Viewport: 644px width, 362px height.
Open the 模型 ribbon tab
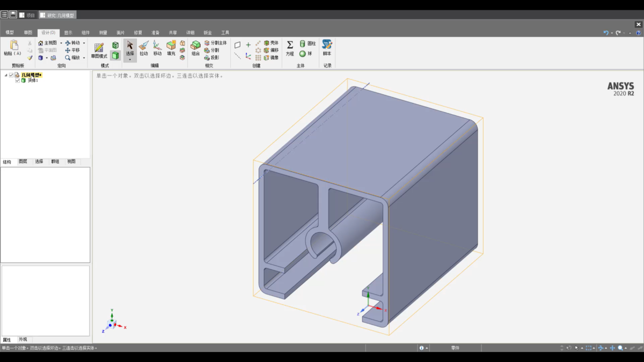[x=10, y=33]
